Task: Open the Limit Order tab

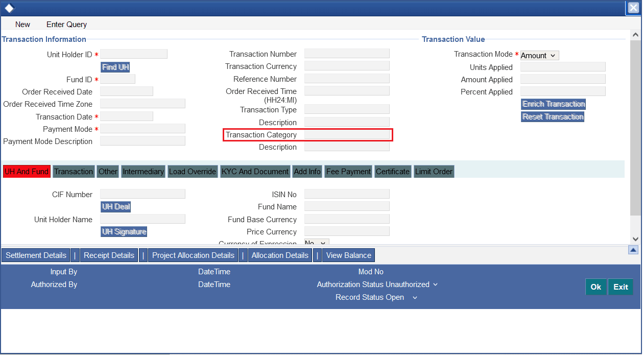Action: tap(434, 172)
